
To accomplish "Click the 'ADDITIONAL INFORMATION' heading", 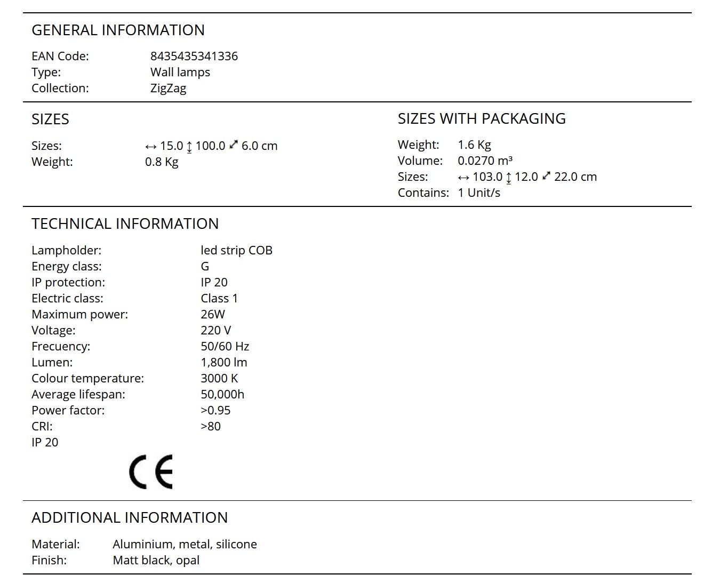I will tap(130, 517).
